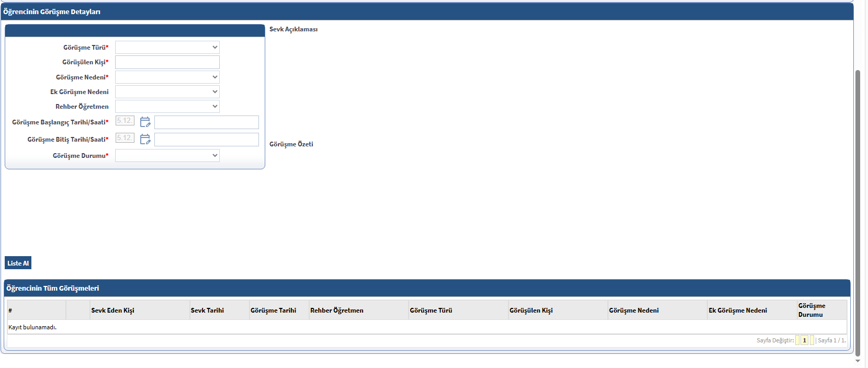Click the vertical page scrollbar thumb
868x368 pixels.
[x=858, y=209]
